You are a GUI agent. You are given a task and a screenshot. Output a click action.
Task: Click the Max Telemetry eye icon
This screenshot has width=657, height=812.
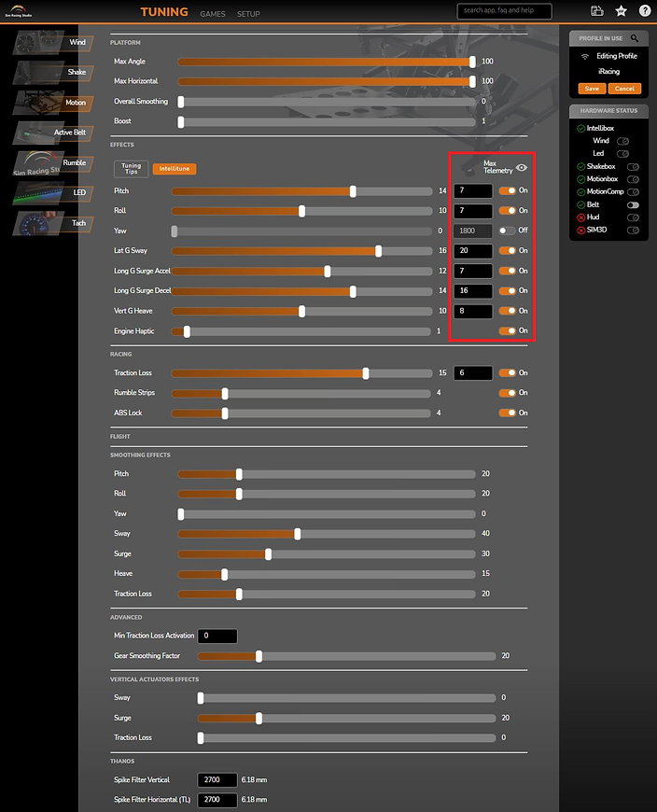coord(522,167)
